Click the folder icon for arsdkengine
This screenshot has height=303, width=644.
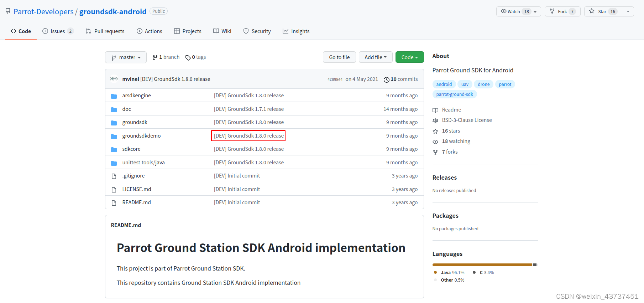click(x=114, y=96)
